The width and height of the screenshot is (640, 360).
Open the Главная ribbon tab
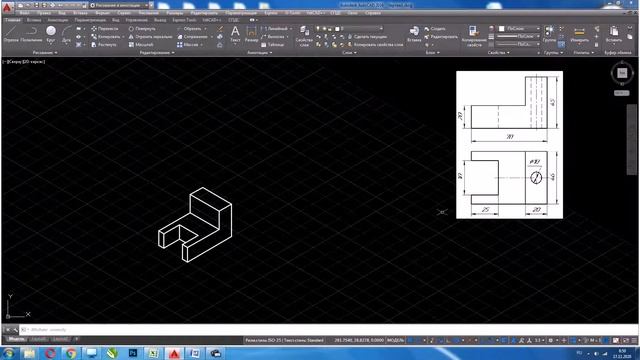pyautogui.click(x=13, y=20)
